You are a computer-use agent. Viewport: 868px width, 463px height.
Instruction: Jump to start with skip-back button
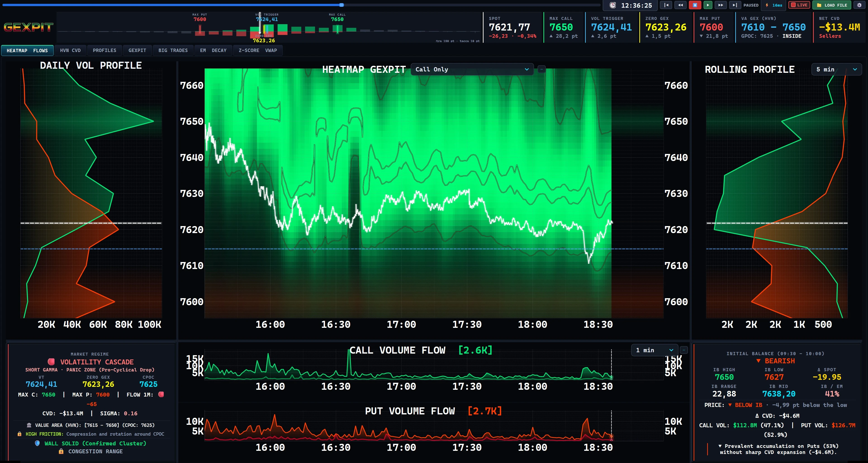[666, 5]
